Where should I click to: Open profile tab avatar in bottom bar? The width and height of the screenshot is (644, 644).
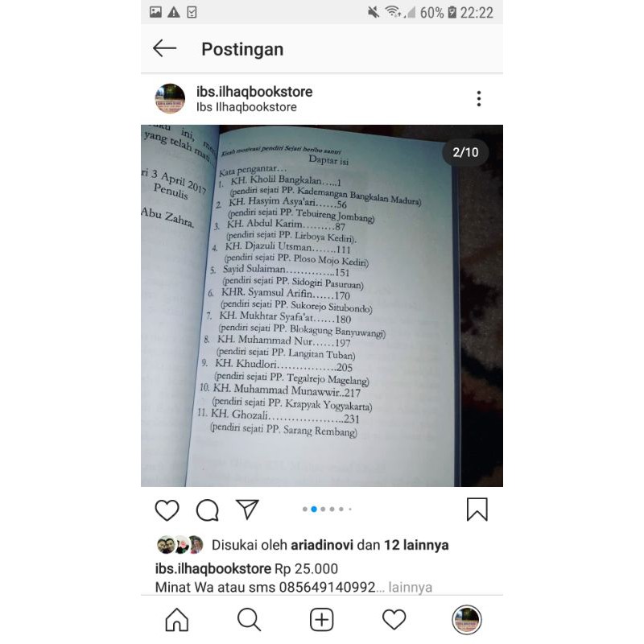click(467, 620)
